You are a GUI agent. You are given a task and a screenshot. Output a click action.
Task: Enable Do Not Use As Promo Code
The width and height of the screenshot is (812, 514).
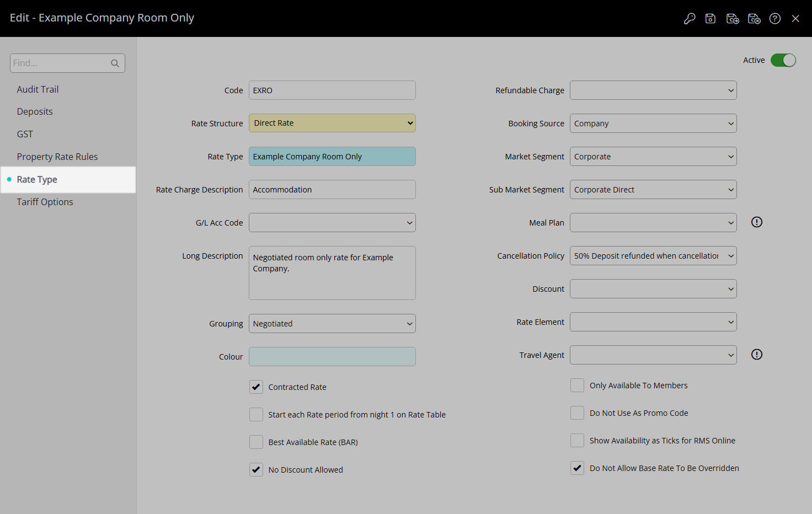(x=577, y=413)
